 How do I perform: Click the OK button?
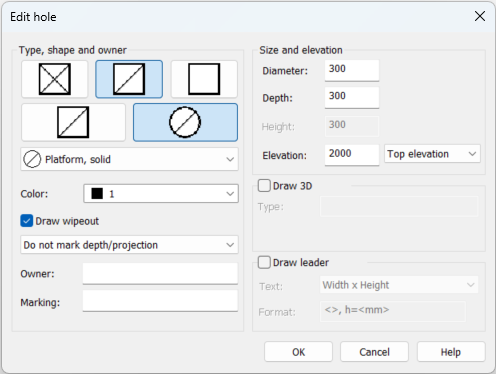(x=298, y=352)
